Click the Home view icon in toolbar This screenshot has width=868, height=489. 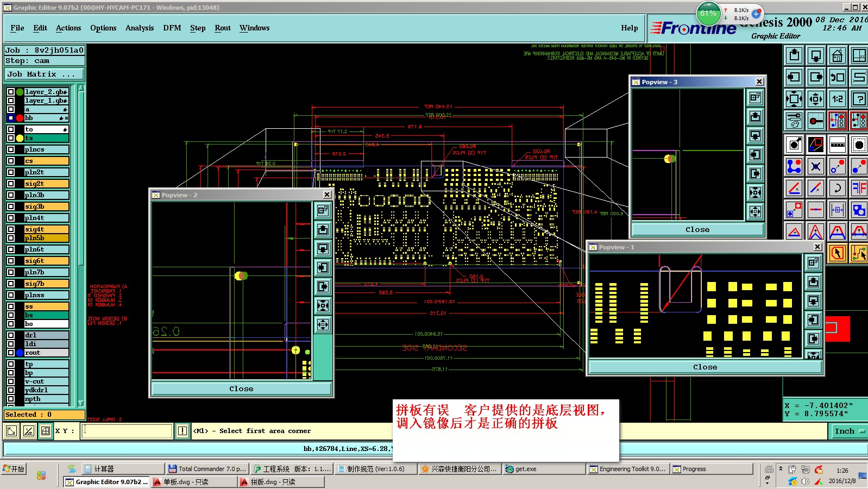[837, 55]
